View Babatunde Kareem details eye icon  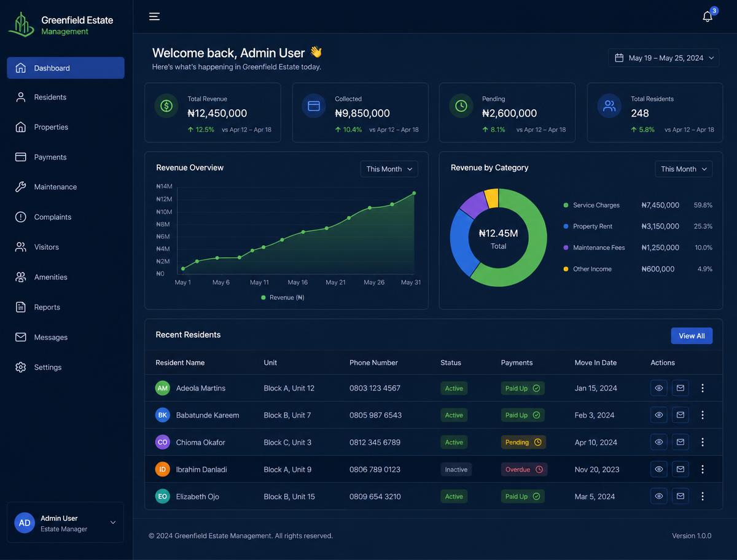659,415
